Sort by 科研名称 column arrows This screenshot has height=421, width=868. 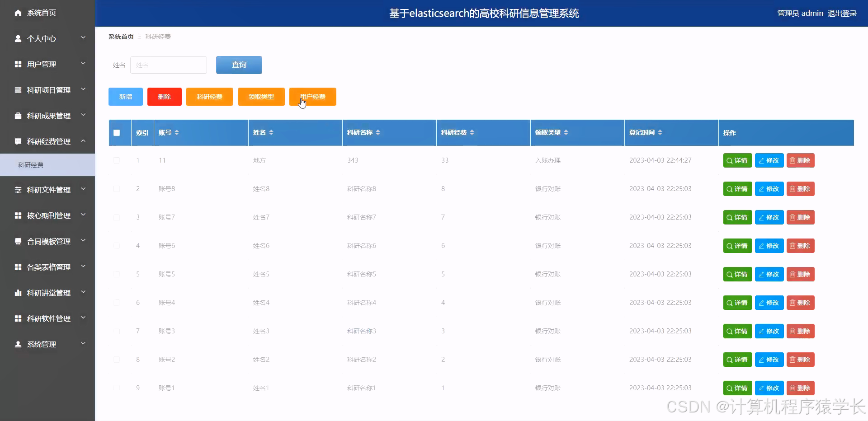click(378, 132)
